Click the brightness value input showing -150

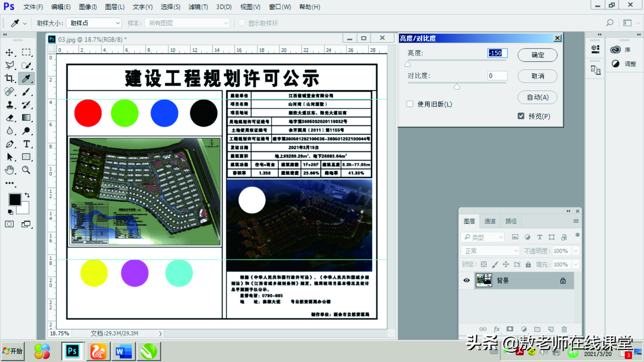497,53
